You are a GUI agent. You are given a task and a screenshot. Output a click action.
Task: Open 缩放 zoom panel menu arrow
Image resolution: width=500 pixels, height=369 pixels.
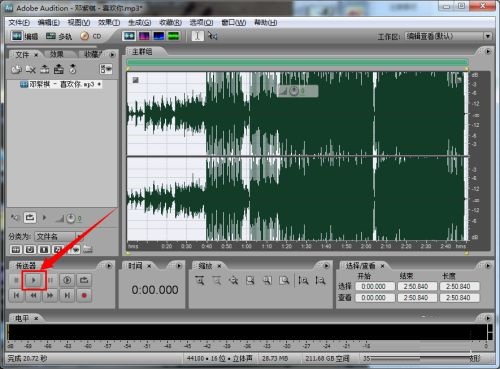(326, 266)
